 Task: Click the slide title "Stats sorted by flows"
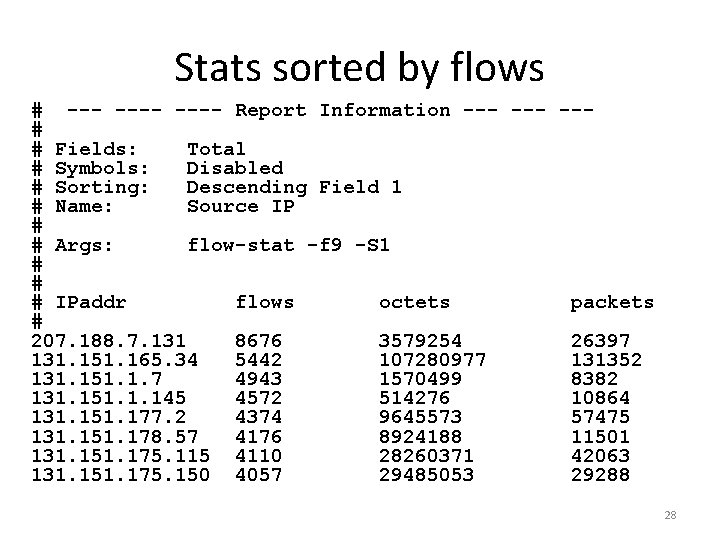click(359, 68)
